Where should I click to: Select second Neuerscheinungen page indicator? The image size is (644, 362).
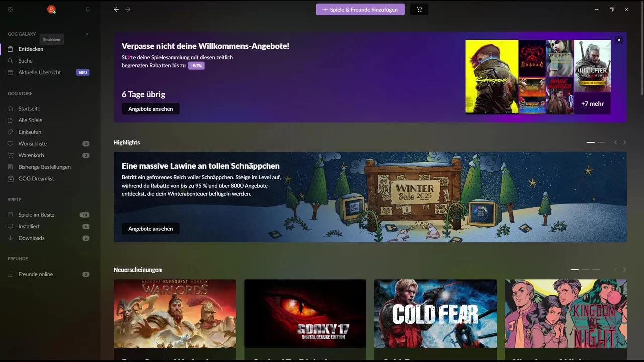(x=585, y=270)
